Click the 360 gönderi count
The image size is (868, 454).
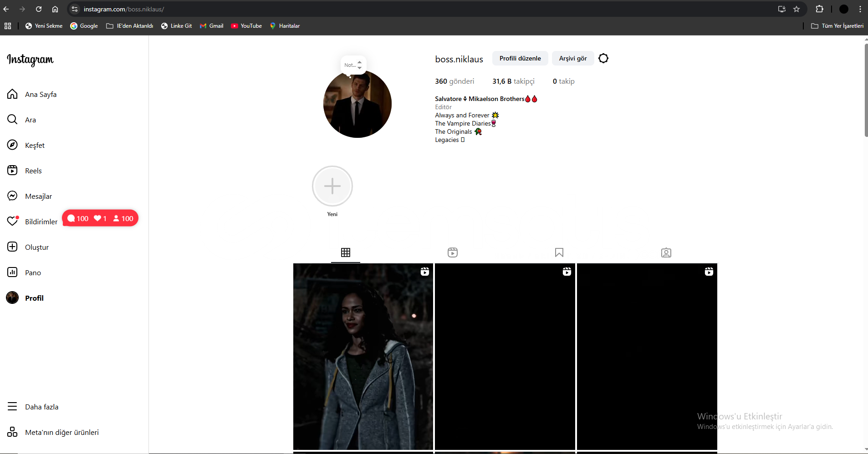454,81
